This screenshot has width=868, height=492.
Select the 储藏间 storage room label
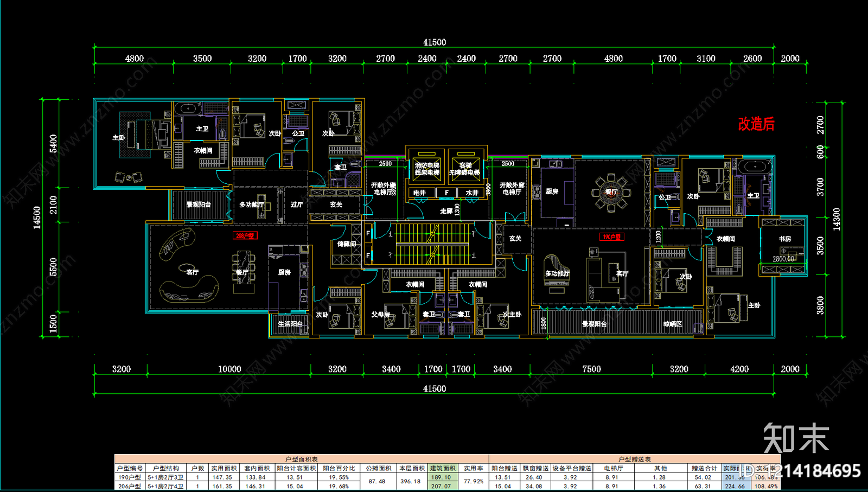(346, 244)
